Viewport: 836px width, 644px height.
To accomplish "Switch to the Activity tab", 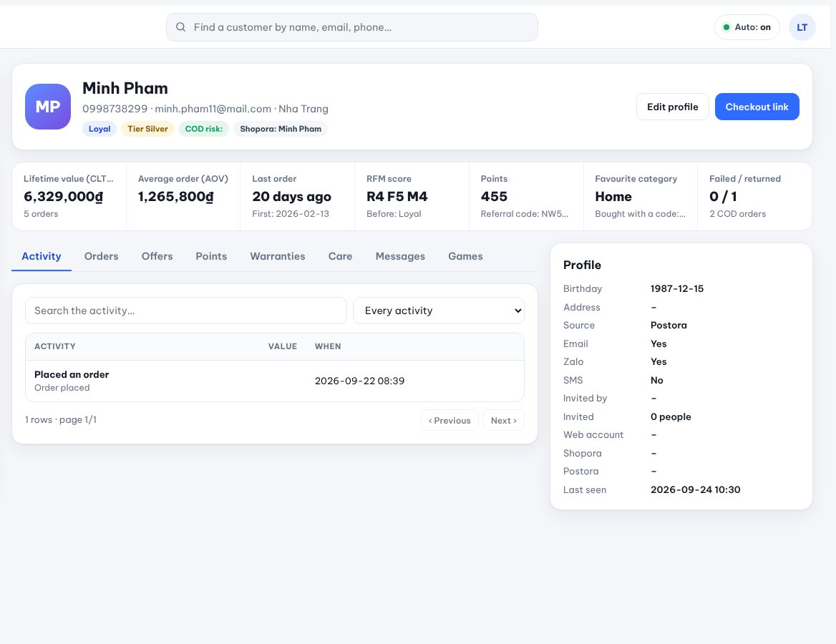I will (42, 256).
